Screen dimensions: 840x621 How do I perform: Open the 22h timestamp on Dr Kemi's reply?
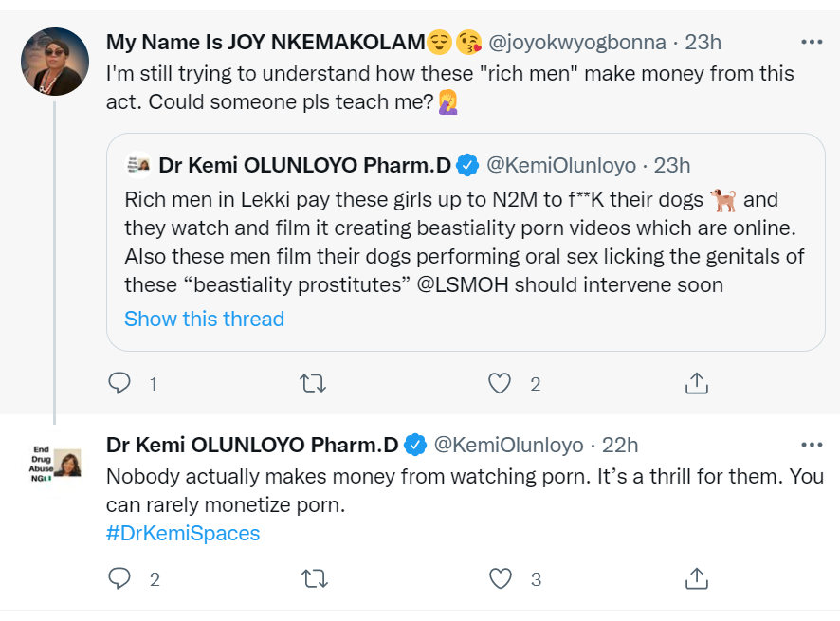click(x=620, y=446)
